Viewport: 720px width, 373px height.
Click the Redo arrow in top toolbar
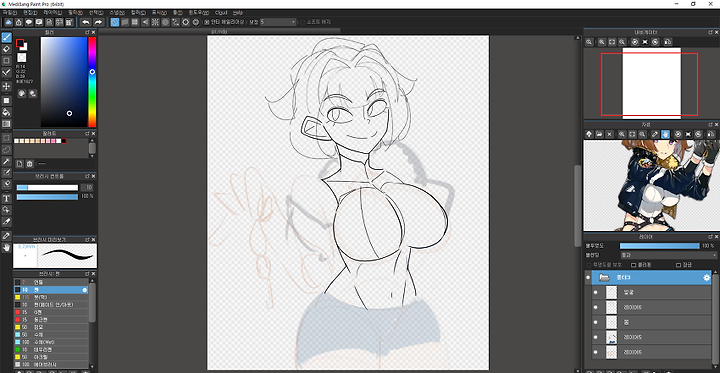coord(98,22)
